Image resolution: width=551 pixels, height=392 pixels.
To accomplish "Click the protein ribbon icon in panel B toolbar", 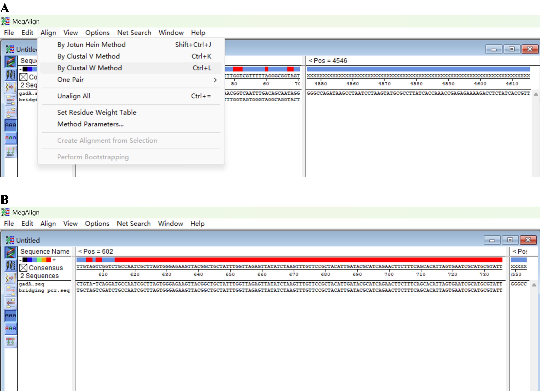I will pyautogui.click(x=11, y=265).
